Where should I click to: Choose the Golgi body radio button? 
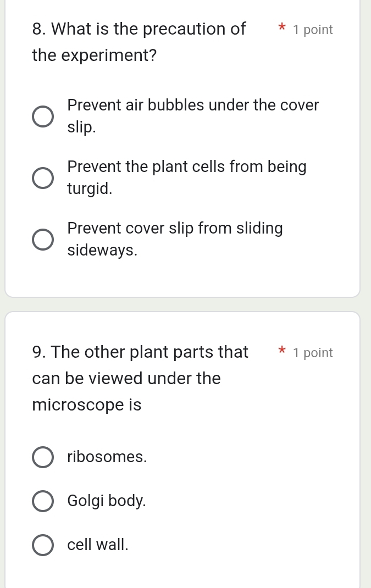click(43, 501)
